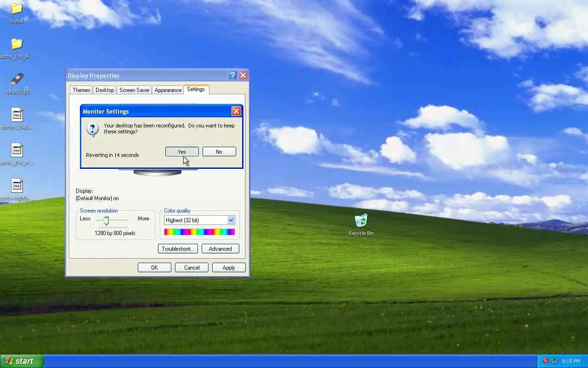Switch to the Desktop tab
This screenshot has width=588, height=368.
[105, 90]
